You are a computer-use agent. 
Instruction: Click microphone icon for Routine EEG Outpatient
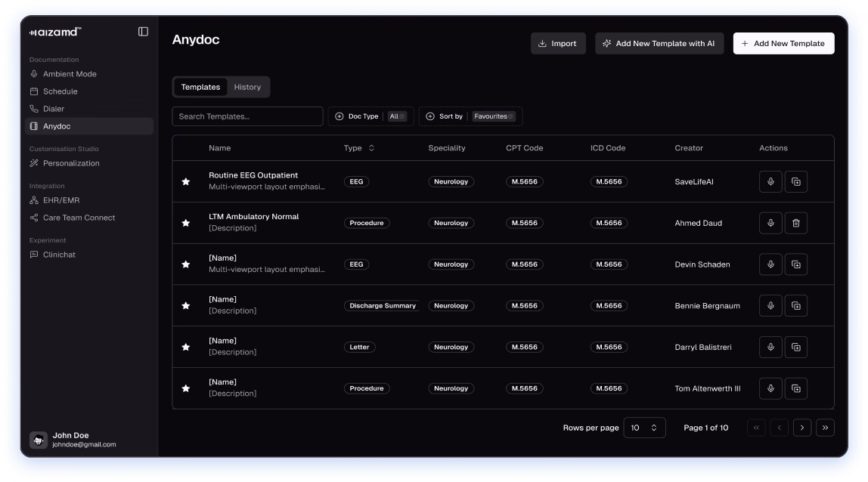(770, 182)
